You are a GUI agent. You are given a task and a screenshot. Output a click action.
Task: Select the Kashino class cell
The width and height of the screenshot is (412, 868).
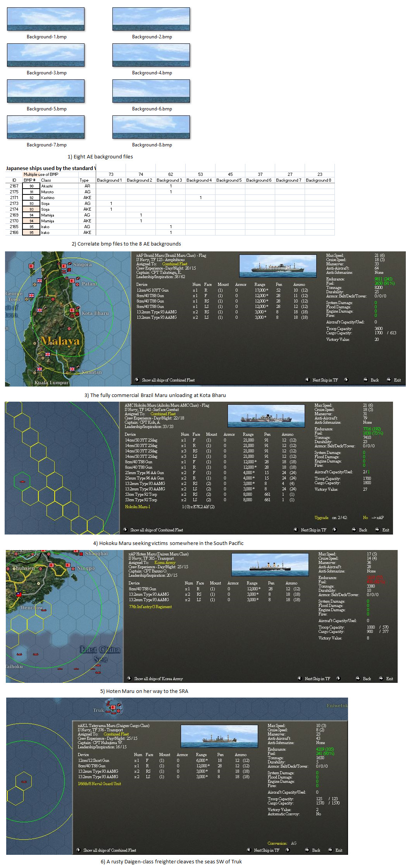(59, 198)
